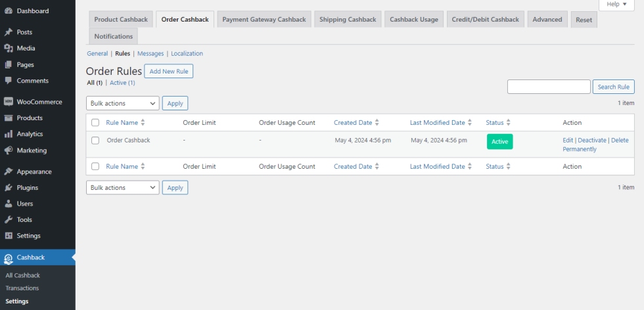Click the Media library icon
This screenshot has width=644, height=310.
click(9, 49)
